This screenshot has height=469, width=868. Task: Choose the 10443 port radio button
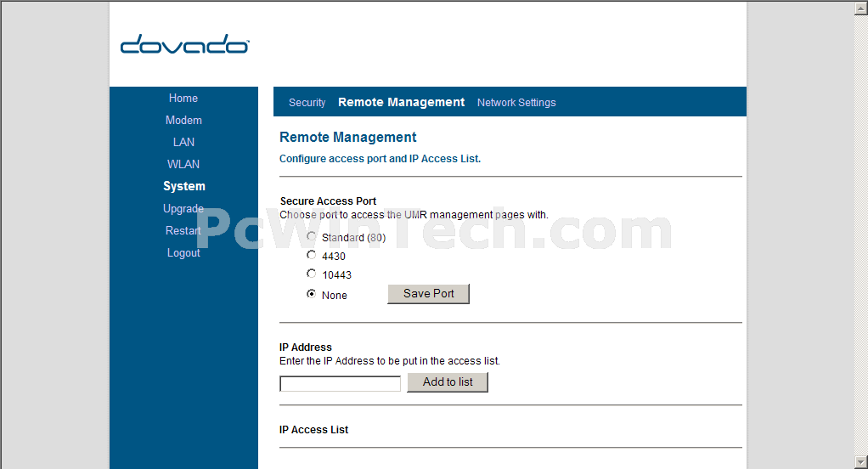tap(311, 274)
